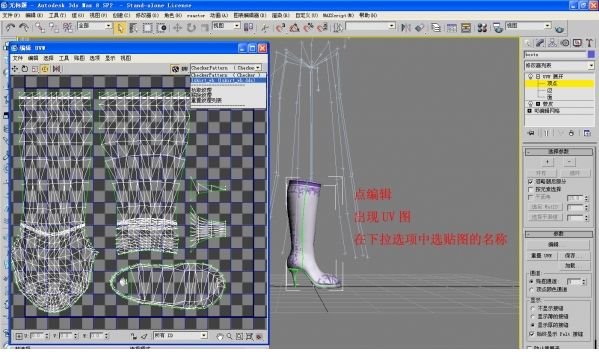Screen dimensions: 599x362
Task: Expand the 可编辑网格 stack entry
Action: coord(529,111)
